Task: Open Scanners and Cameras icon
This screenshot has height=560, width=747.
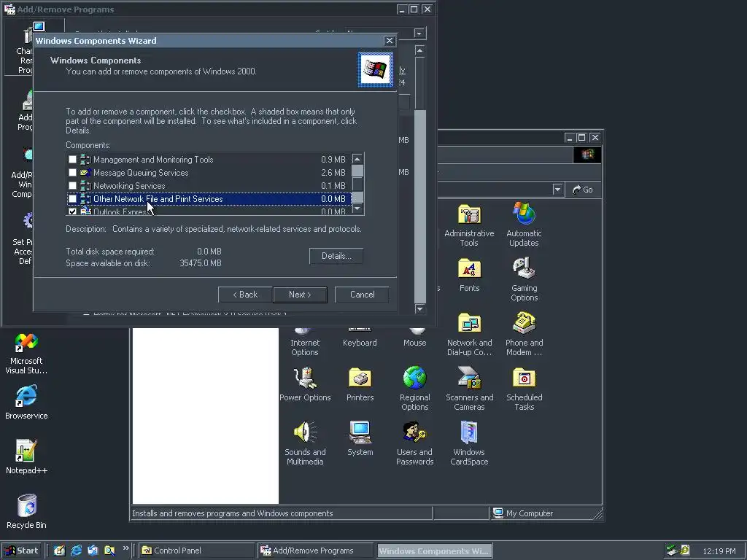Action: [469, 389]
